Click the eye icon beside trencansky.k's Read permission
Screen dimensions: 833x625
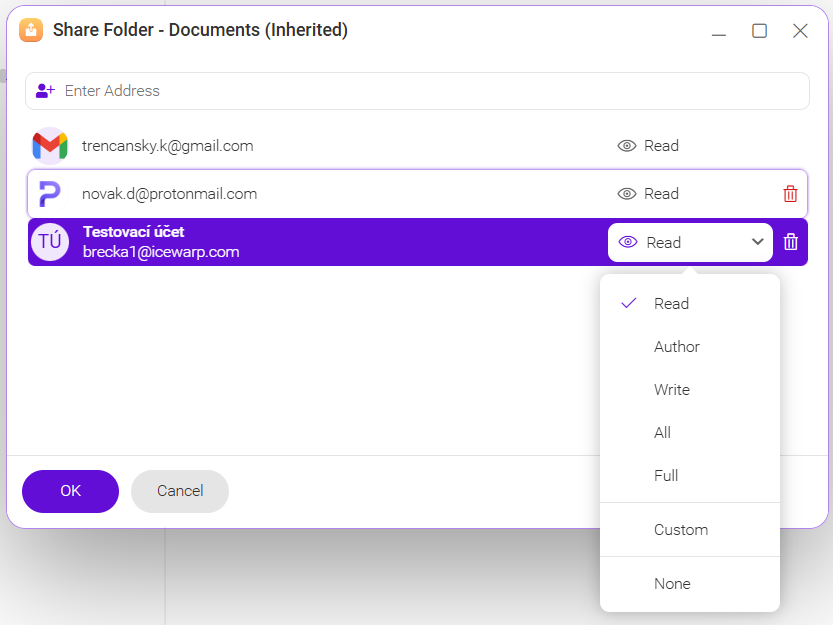pyautogui.click(x=627, y=146)
